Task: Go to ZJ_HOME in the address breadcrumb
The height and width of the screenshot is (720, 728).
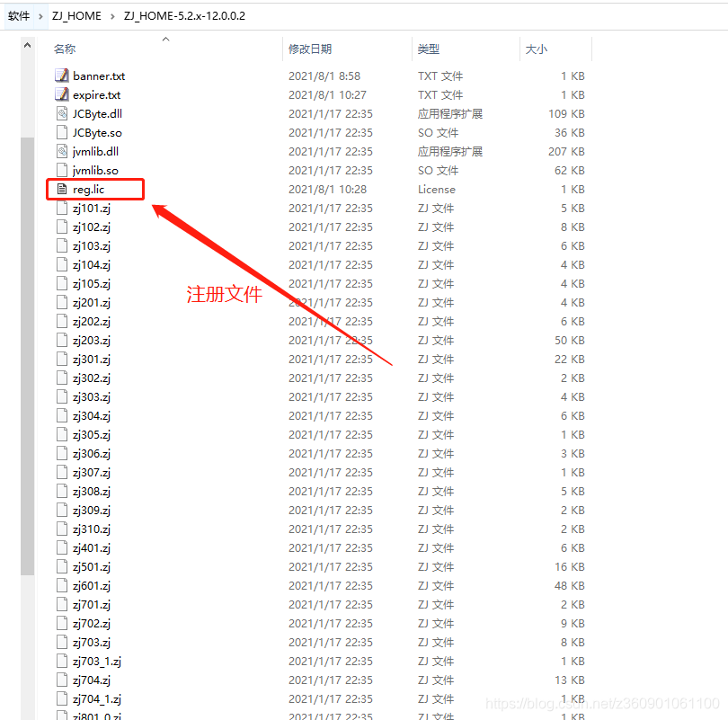Action: click(x=76, y=16)
